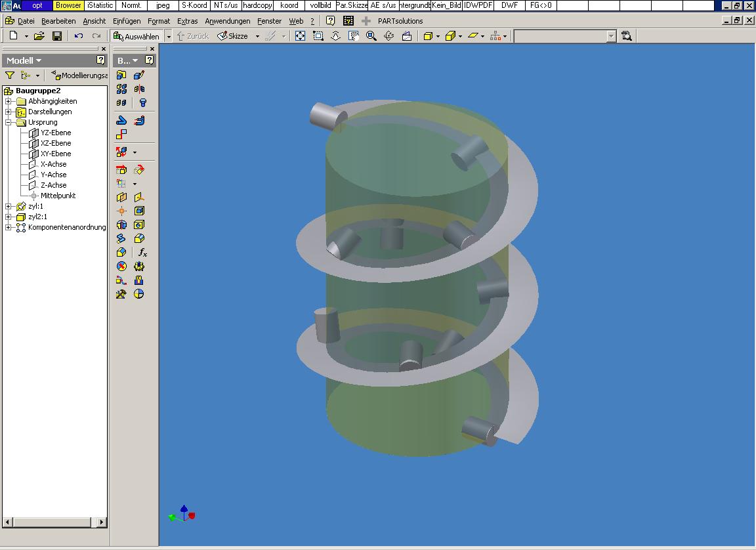Screen dimensions: 756x550
Task: Open the Anwendungen menu
Action: (227, 21)
